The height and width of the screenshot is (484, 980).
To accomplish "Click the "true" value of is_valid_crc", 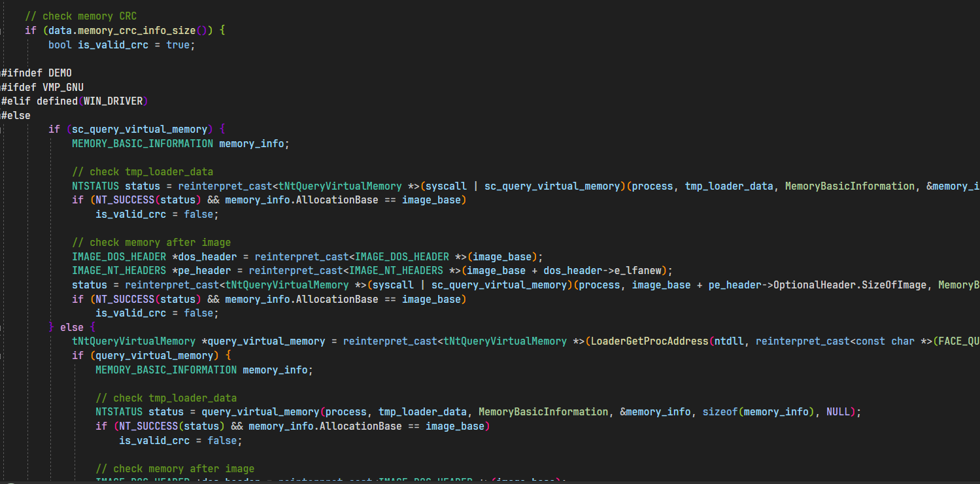I will tap(177, 45).
